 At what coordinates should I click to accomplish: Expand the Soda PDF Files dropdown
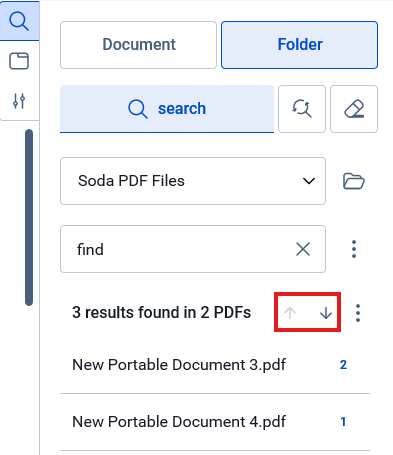click(x=193, y=181)
